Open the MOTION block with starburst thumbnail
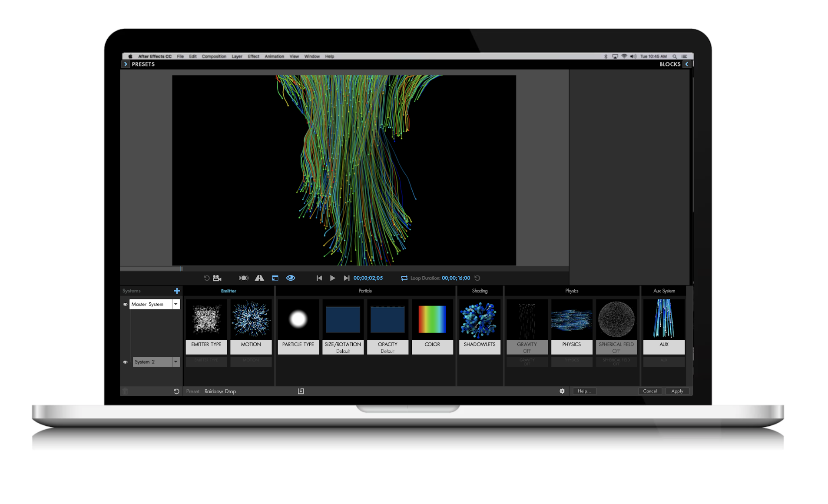 (251, 327)
